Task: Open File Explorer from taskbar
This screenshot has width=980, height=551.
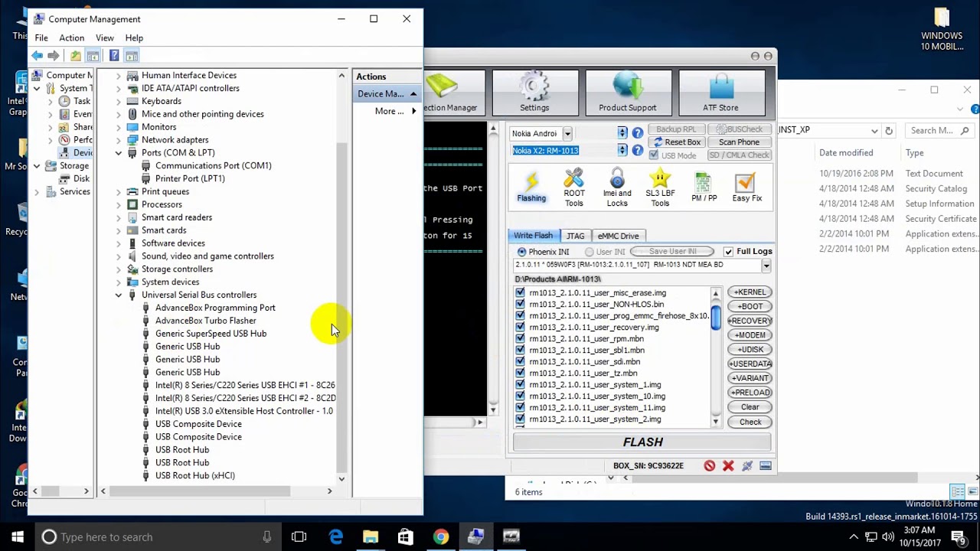Action: (x=371, y=537)
